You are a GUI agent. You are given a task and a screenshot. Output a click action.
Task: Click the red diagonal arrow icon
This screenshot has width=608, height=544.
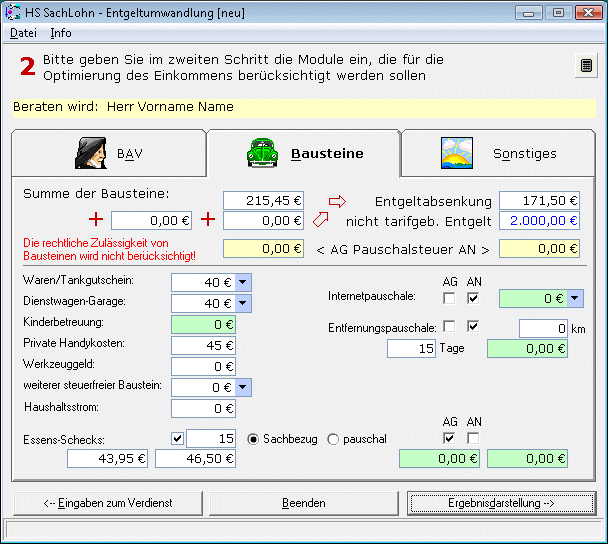click(321, 220)
